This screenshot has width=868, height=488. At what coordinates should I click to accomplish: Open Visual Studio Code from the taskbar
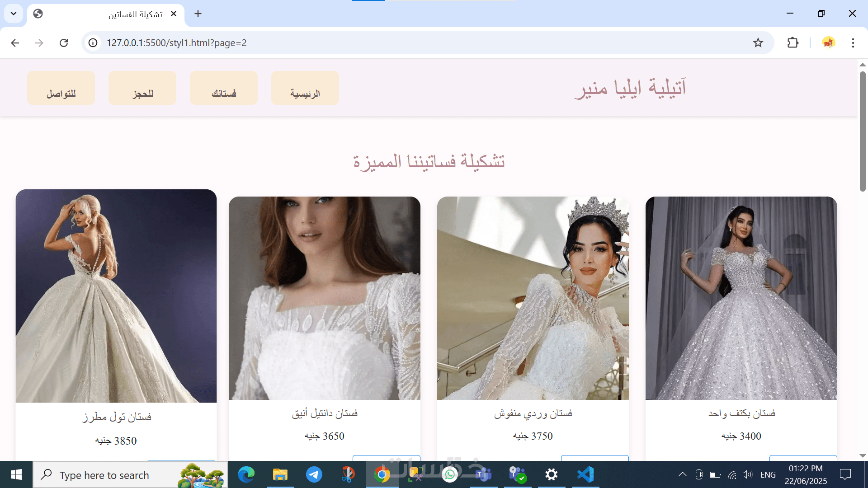pos(585,474)
